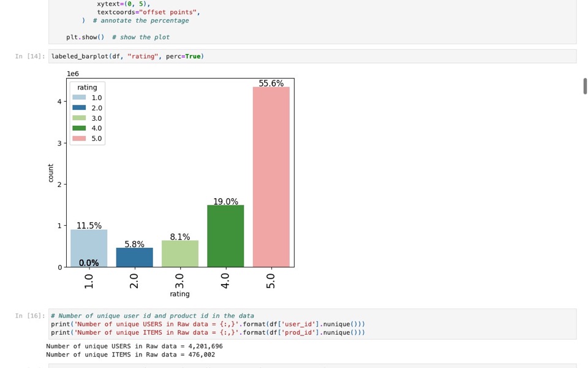The height and width of the screenshot is (368, 588).
Task: Click the light green 3.0 legend swatch
Action: (x=79, y=118)
